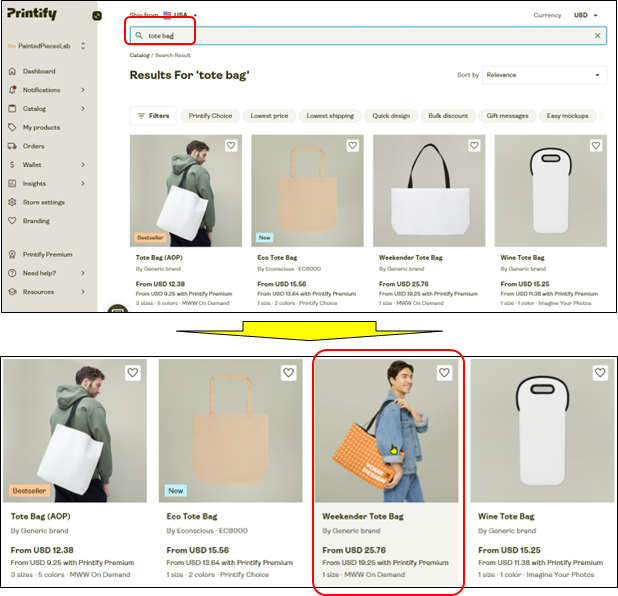618x596 pixels.
Task: Open My products via the tag icon
Action: pyautogui.click(x=12, y=127)
